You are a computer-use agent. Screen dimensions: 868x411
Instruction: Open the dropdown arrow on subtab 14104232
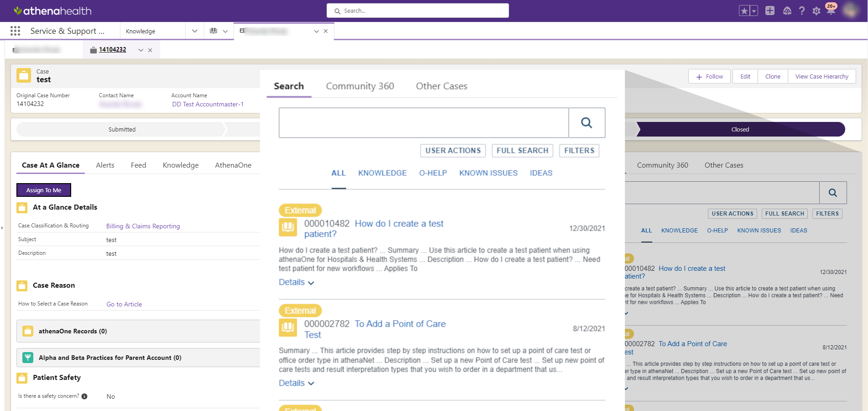pyautogui.click(x=140, y=50)
